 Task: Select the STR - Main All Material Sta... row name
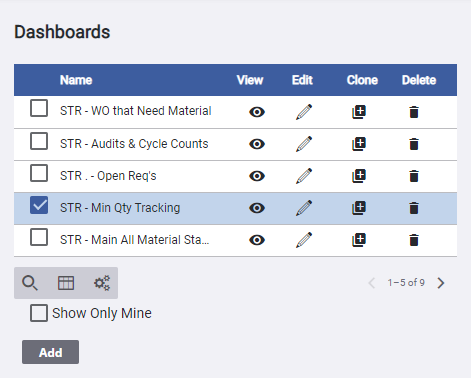coord(135,240)
